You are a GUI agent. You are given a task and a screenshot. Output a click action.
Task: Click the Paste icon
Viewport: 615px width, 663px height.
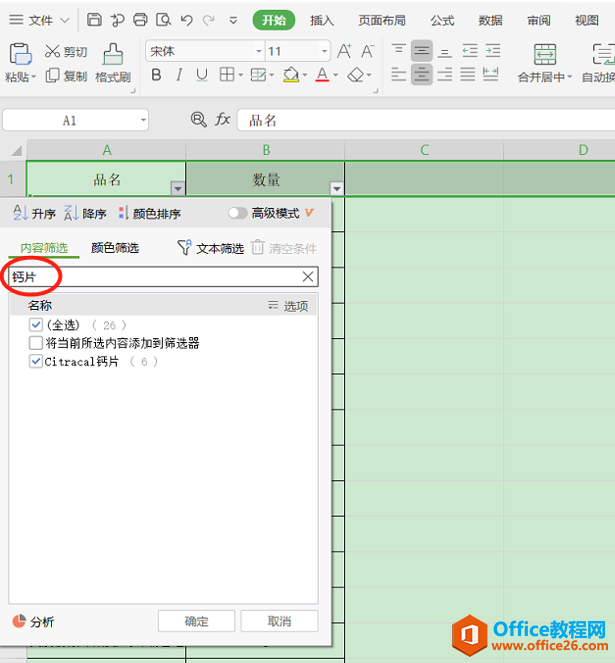(20, 54)
